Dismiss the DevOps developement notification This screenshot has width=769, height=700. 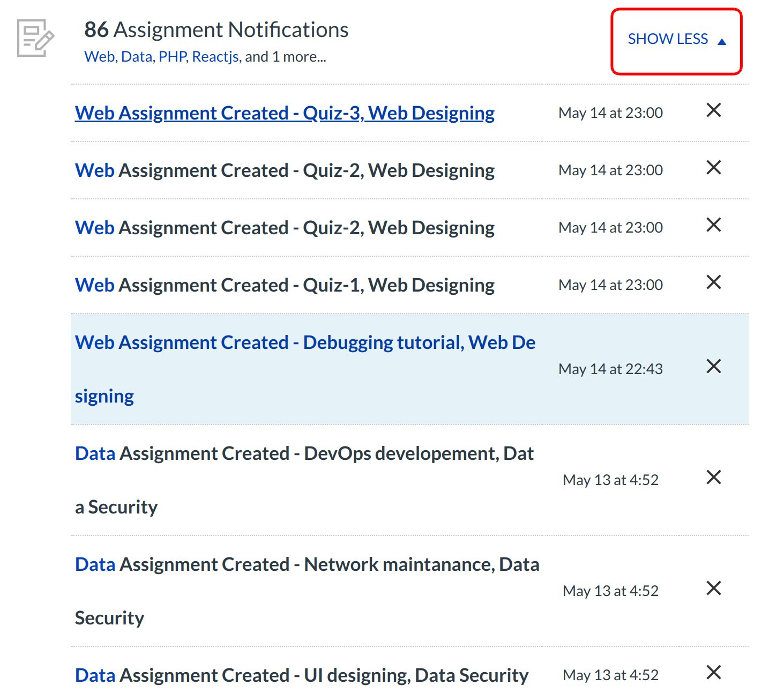[713, 478]
